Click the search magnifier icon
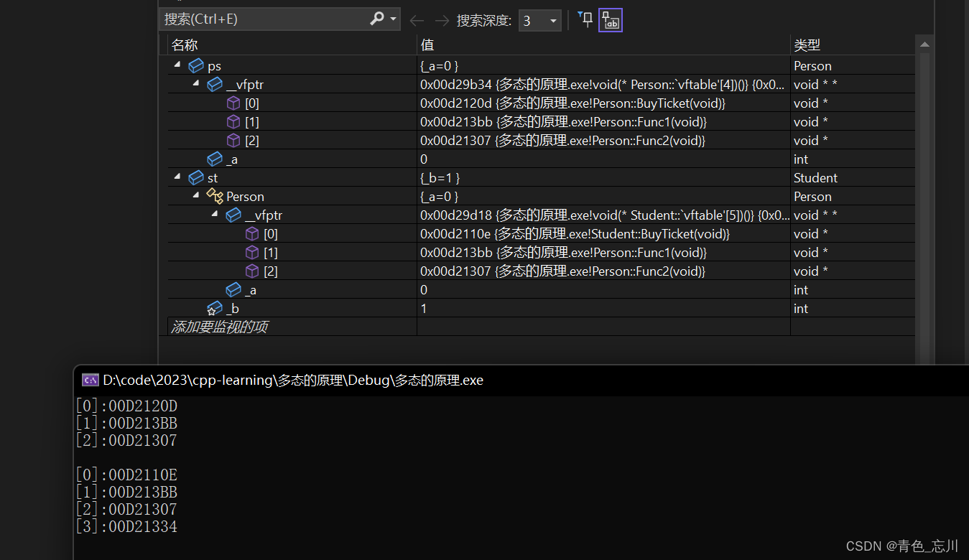The height and width of the screenshot is (560, 969). 377,19
